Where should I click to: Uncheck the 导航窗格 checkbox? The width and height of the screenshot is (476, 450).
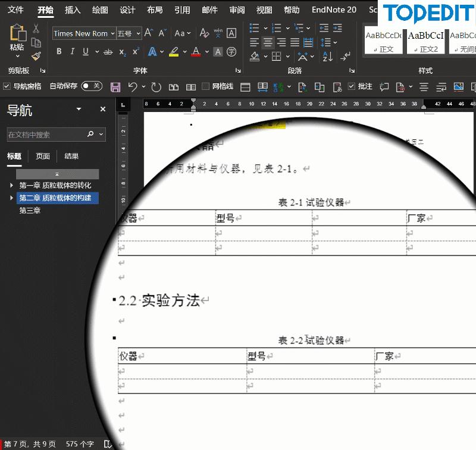[7, 86]
